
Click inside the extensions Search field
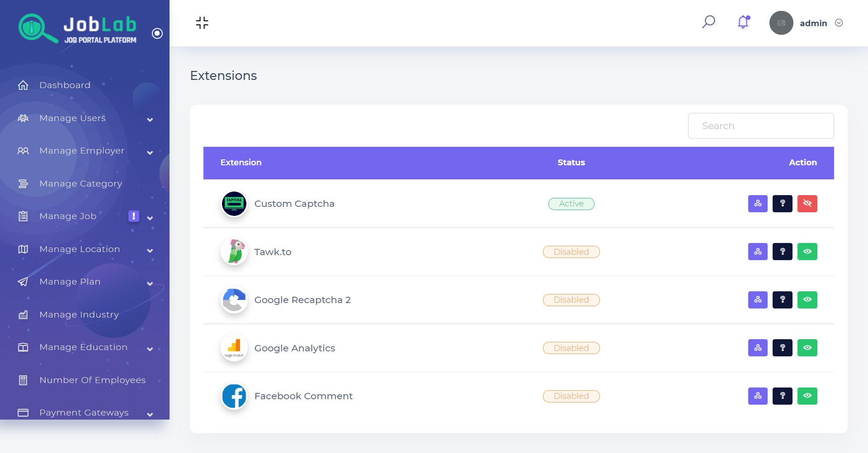[761, 126]
